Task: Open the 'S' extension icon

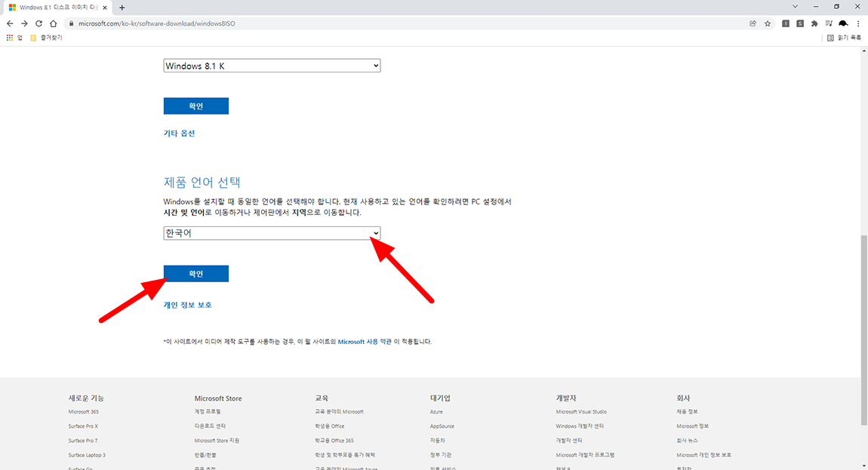Action: [x=800, y=23]
